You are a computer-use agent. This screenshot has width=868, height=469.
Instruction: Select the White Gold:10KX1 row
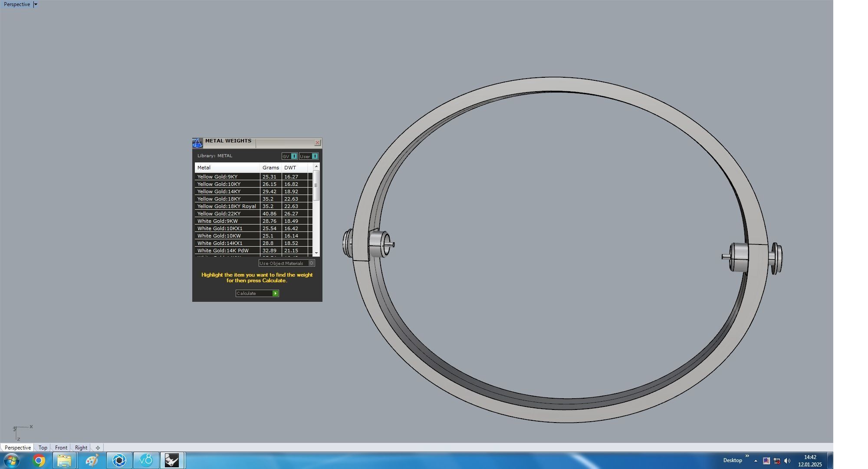[253, 228]
